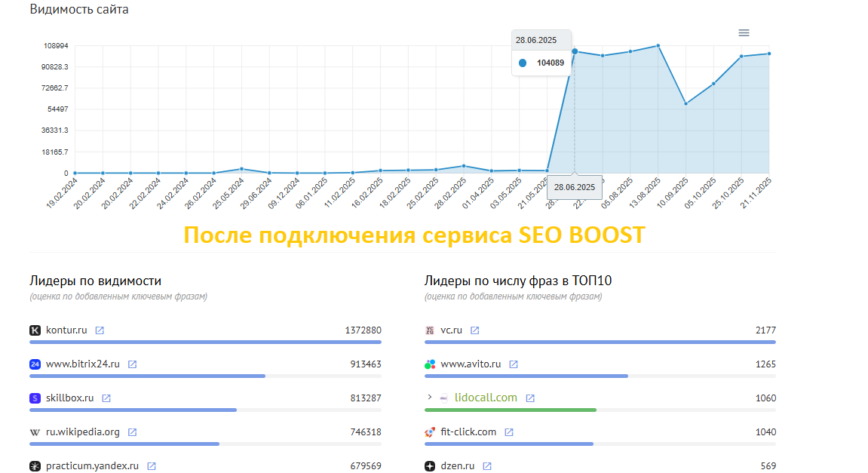Image resolution: width=868 pixels, height=473 pixels.
Task: Click the Bitrix24 circle icon
Action: coord(36,364)
